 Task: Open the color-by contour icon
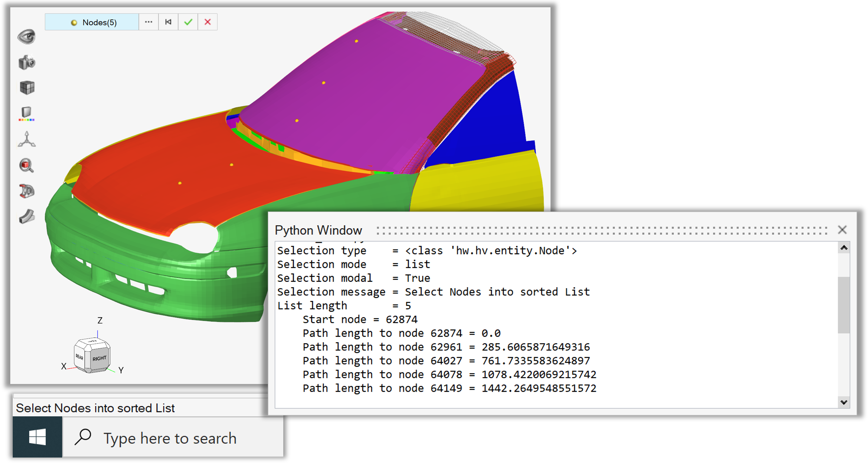coord(26,113)
